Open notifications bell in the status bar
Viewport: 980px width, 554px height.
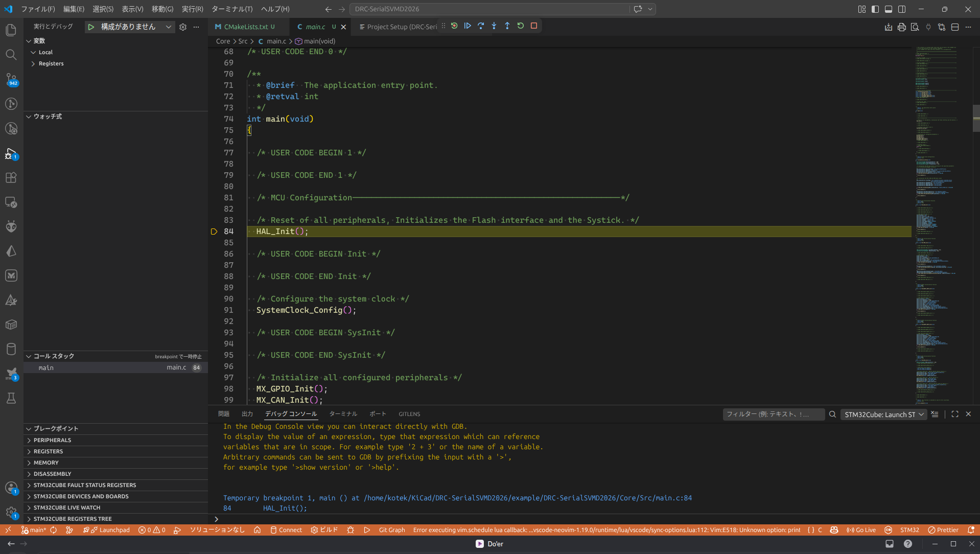[x=971, y=530]
